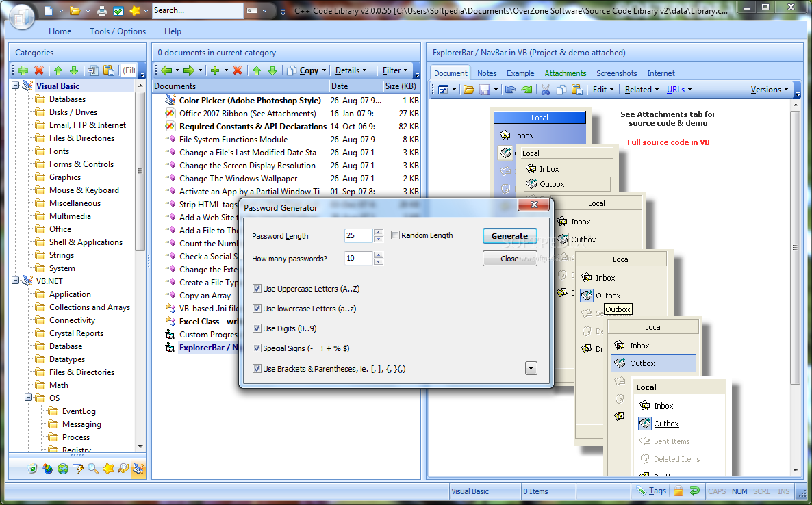
Task: Click the redo green arrow in editor toolbar
Action: pyautogui.click(x=526, y=90)
